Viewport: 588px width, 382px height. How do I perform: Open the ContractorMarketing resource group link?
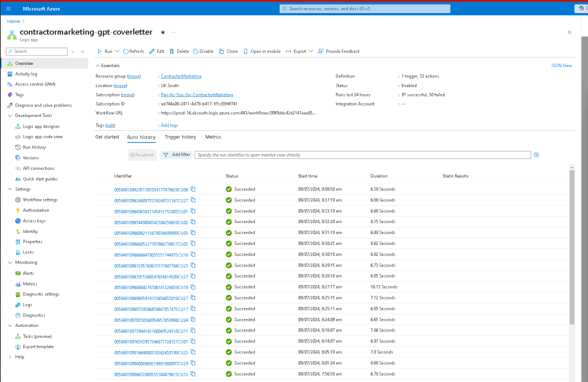pos(181,76)
